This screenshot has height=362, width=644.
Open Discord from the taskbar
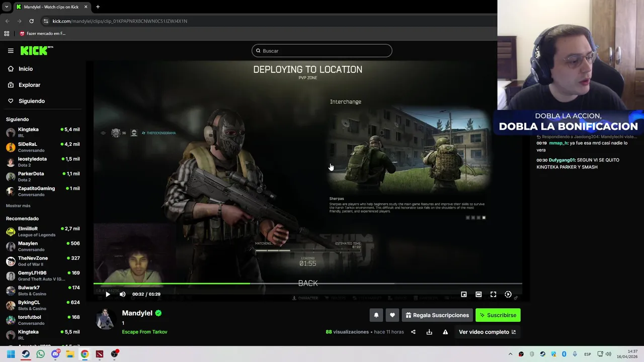[55, 354]
